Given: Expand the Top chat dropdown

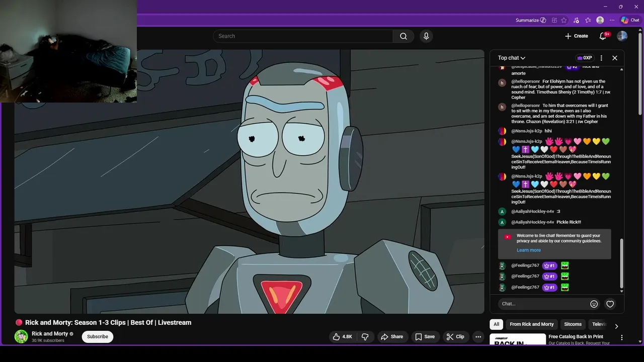Looking at the screenshot, I should (512, 58).
